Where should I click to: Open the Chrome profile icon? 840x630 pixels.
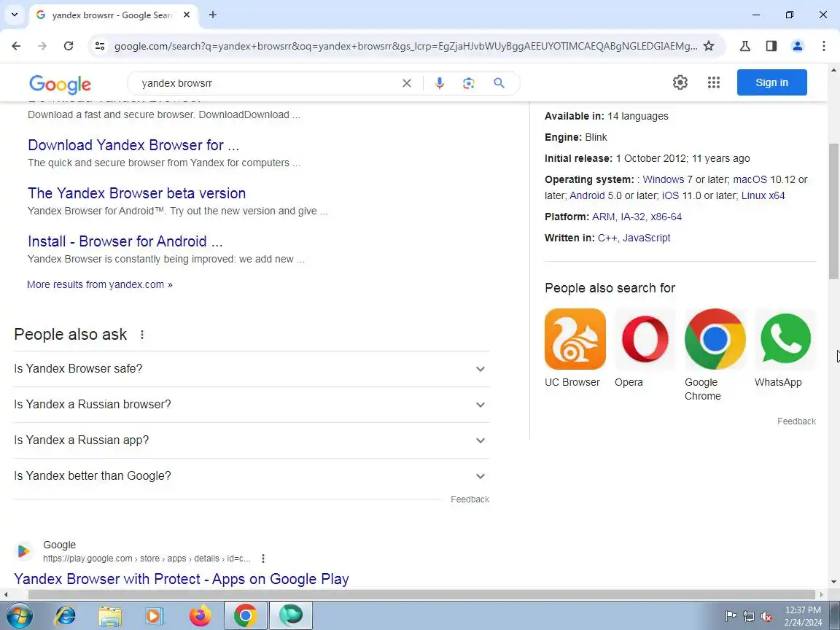pos(797,46)
